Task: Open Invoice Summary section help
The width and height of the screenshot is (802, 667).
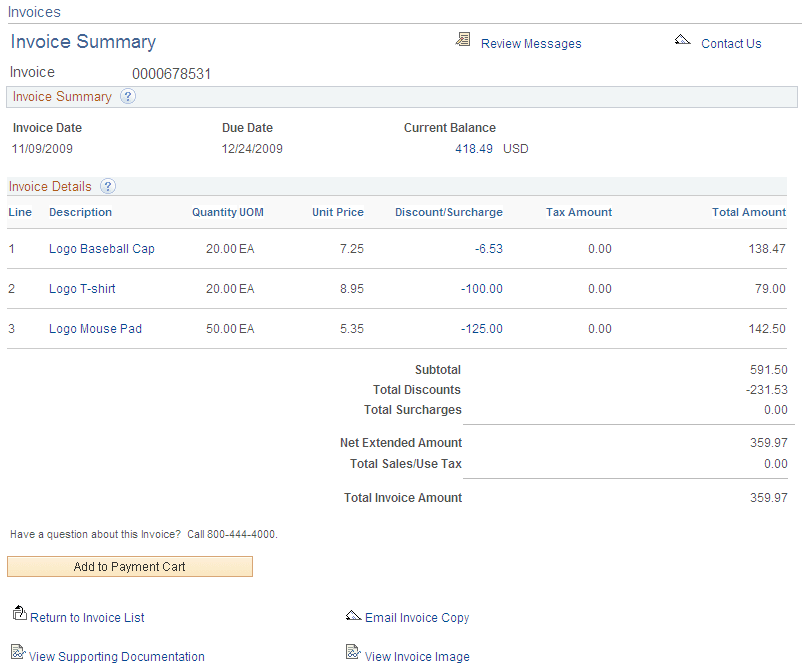Action: [x=128, y=96]
